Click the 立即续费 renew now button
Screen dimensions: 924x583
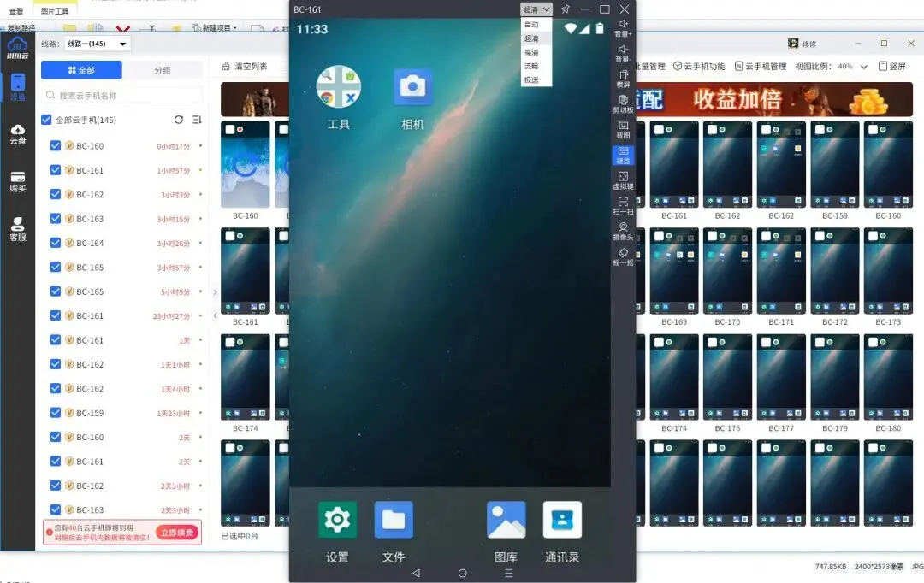click(177, 533)
